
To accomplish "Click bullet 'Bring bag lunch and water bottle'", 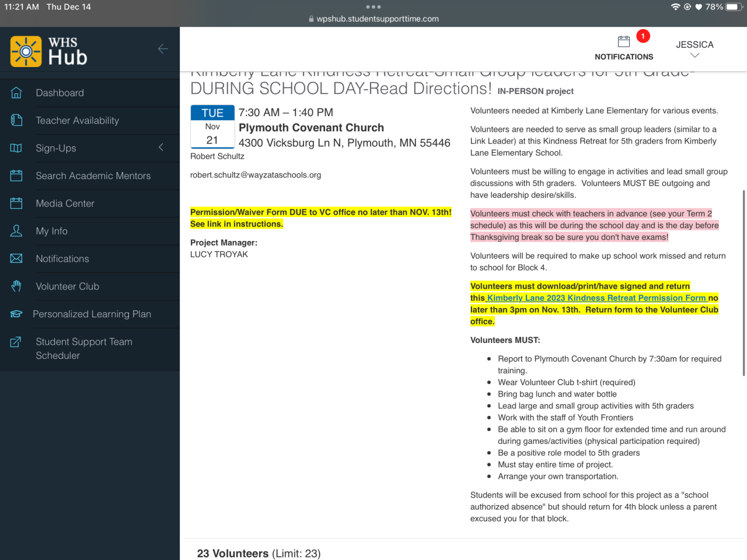I will point(557,394).
